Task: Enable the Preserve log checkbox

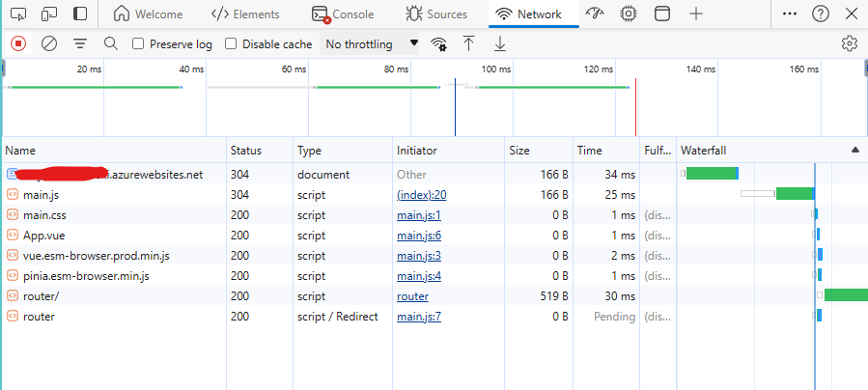Action: point(138,43)
